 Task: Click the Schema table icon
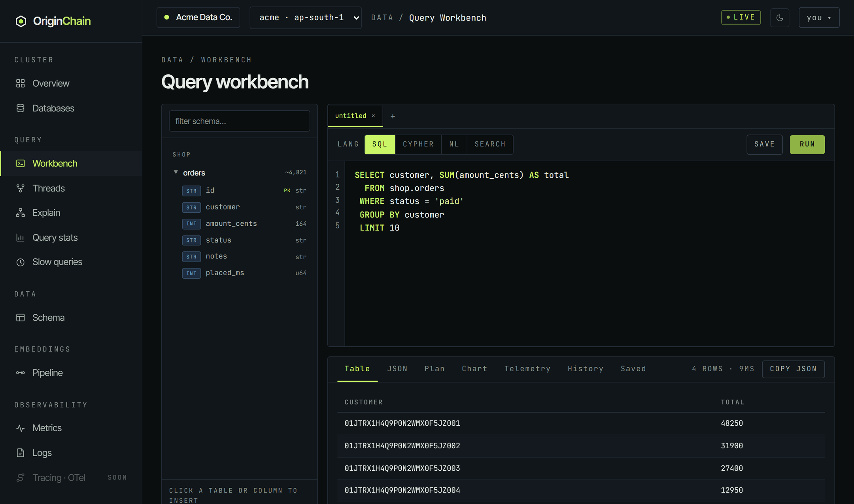pyautogui.click(x=20, y=317)
